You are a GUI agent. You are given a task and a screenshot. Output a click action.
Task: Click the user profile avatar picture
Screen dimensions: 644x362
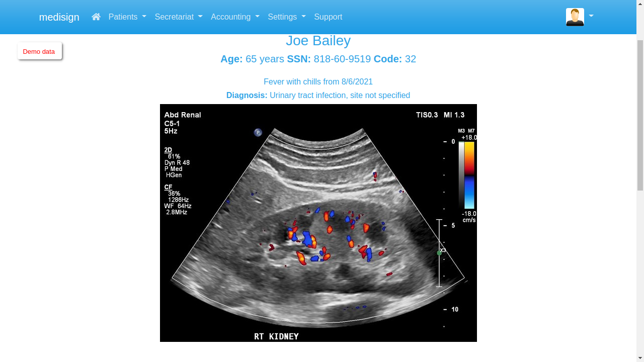575,17
